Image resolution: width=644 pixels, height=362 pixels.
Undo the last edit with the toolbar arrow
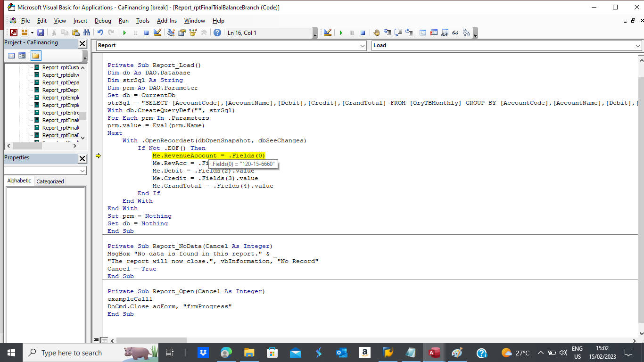[100, 33]
